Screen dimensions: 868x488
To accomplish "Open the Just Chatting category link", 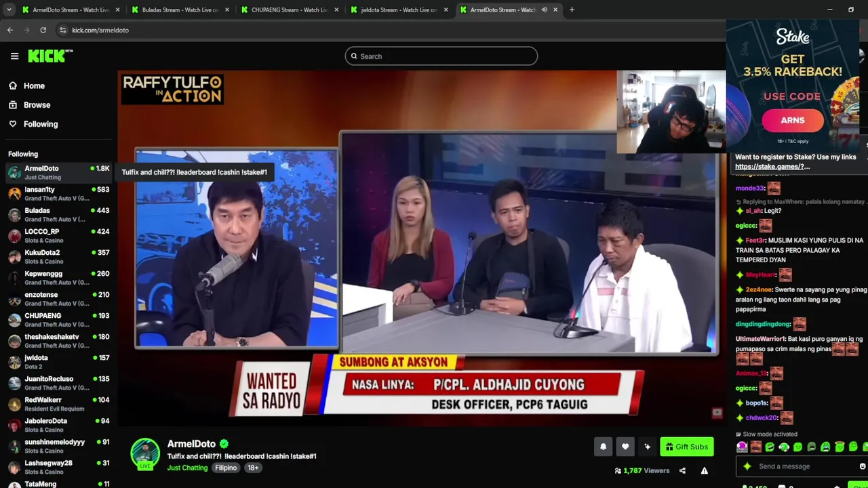I will pos(187,468).
